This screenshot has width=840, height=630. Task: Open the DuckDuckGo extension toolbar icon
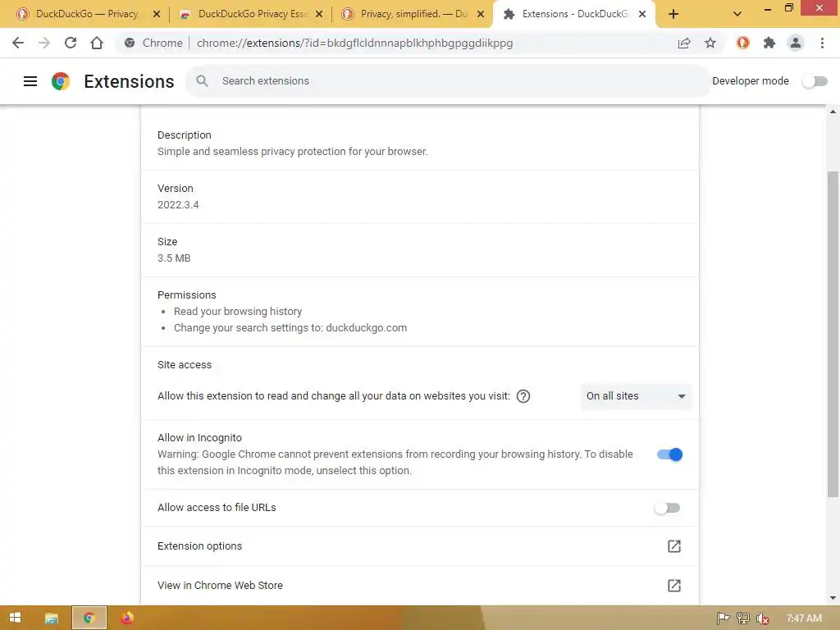tap(743, 43)
